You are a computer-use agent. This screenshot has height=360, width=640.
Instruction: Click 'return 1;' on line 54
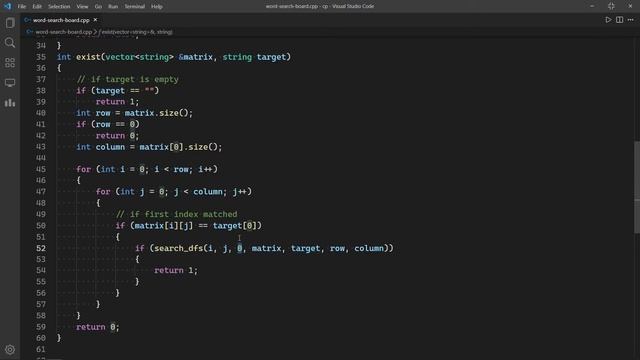click(x=176, y=270)
